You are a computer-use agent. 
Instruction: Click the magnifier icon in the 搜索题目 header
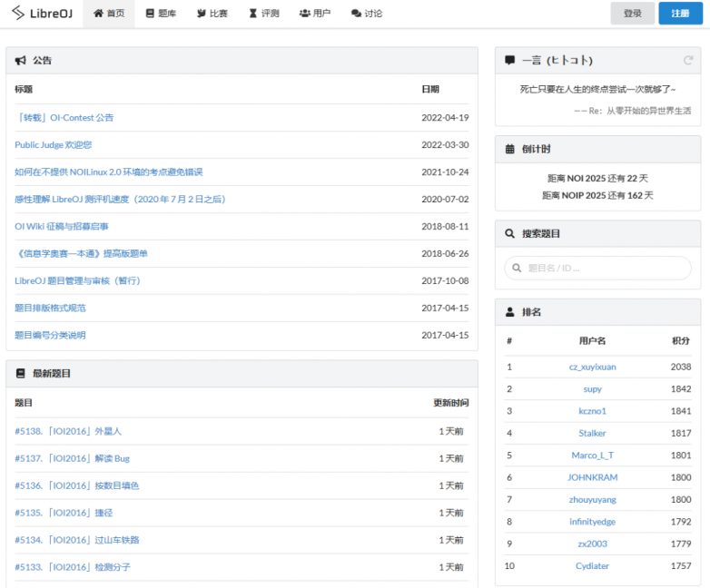510,233
